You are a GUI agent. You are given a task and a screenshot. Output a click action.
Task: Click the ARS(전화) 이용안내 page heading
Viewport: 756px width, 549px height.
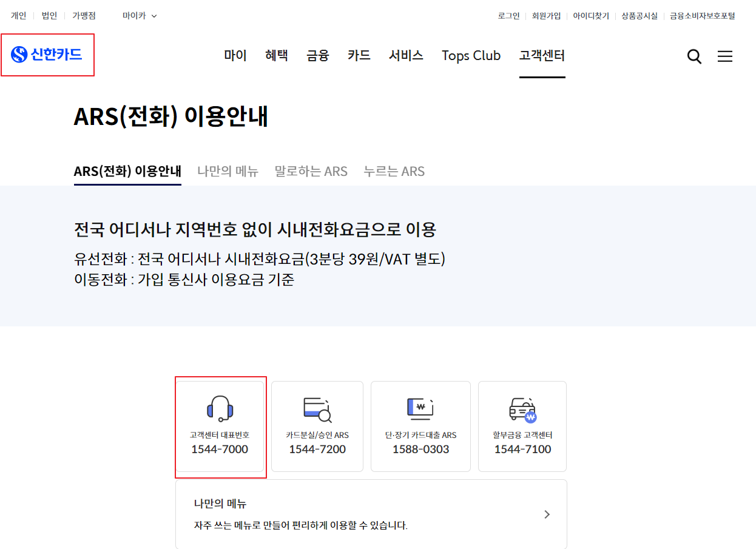171,116
